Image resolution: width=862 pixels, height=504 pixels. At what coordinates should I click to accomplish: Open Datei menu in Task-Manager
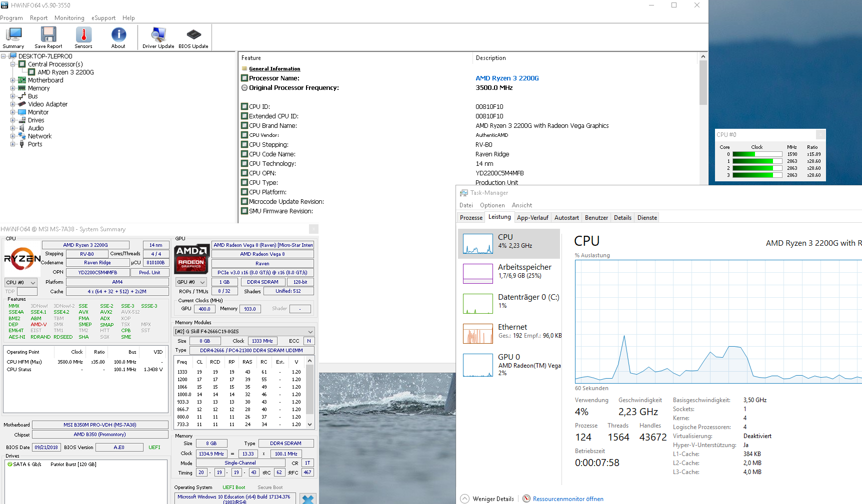[x=466, y=205]
